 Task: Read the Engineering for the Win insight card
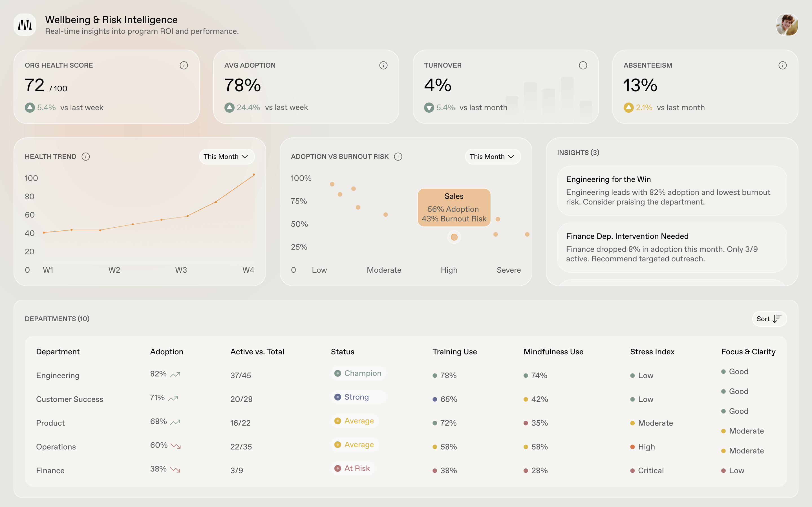(x=671, y=190)
